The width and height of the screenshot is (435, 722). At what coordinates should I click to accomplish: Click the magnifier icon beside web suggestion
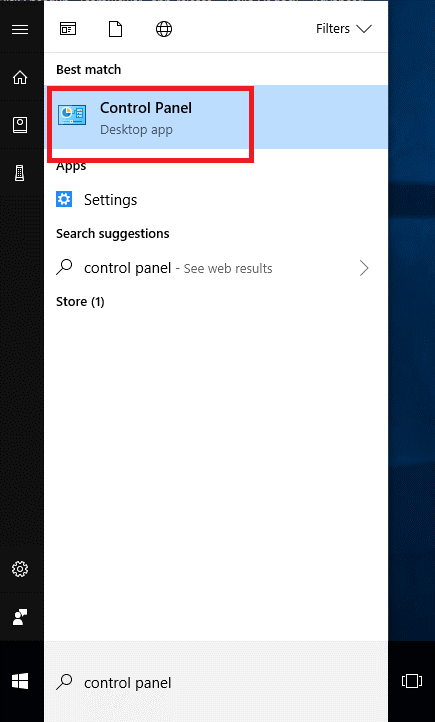[64, 267]
